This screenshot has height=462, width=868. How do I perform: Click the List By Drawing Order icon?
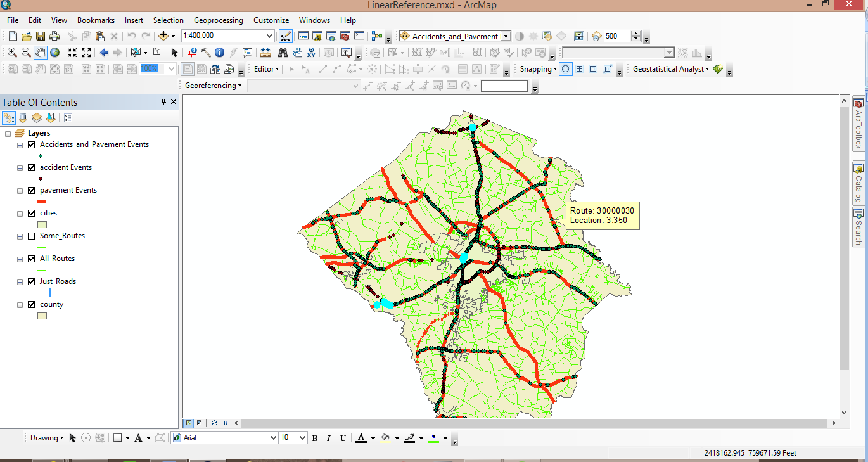9,118
